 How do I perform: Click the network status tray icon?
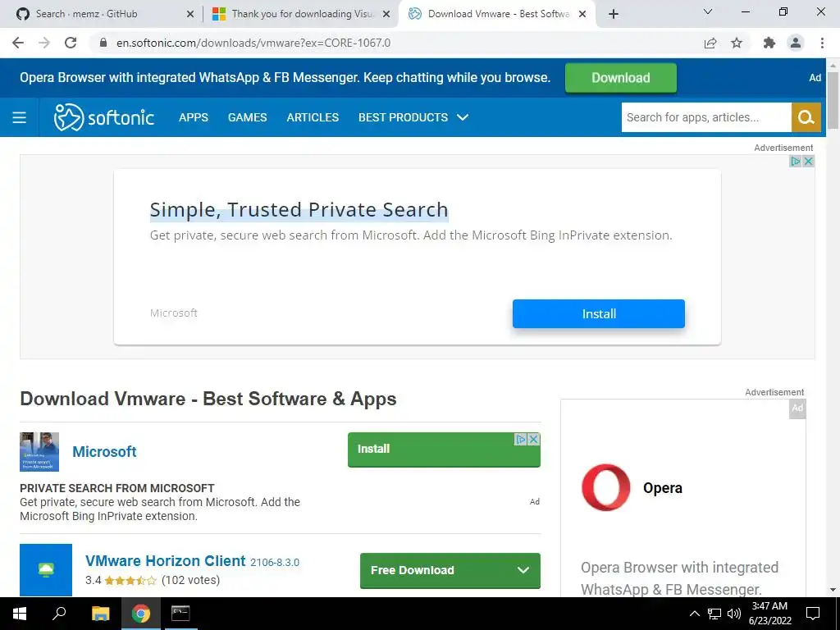coord(714,614)
